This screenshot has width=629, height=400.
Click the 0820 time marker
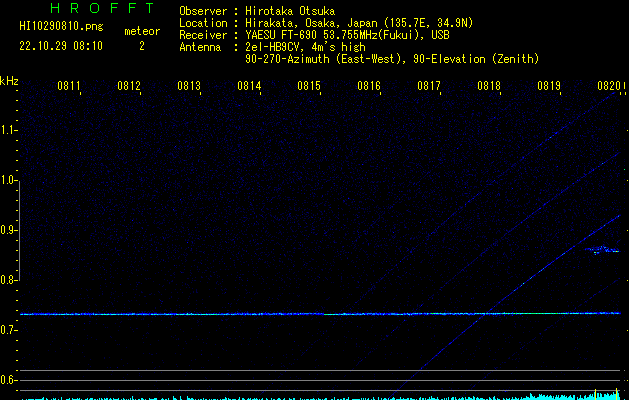pyautogui.click(x=609, y=86)
